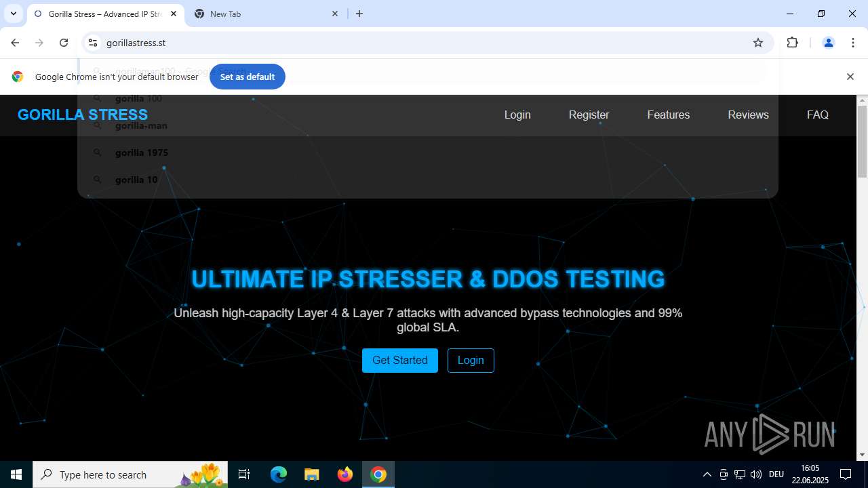868x488 pixels.
Task: Click the page scrollbar thumb
Action: [x=862, y=141]
